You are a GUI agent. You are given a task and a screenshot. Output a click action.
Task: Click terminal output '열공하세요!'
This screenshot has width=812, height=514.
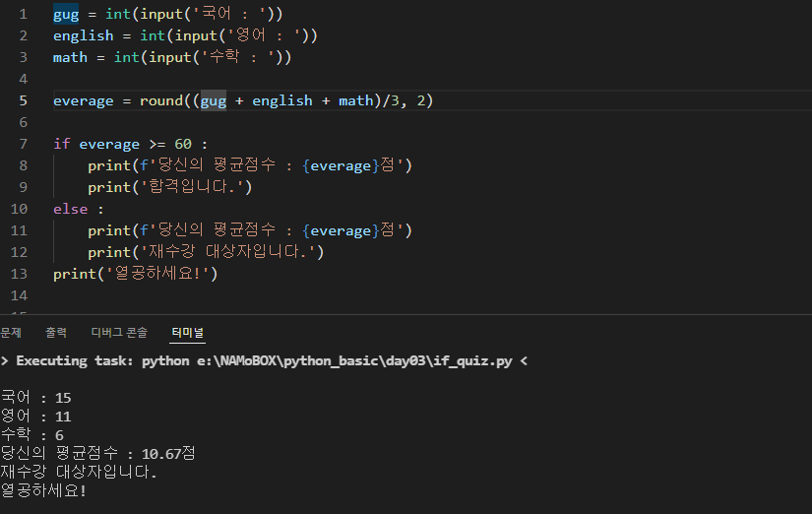[43, 490]
